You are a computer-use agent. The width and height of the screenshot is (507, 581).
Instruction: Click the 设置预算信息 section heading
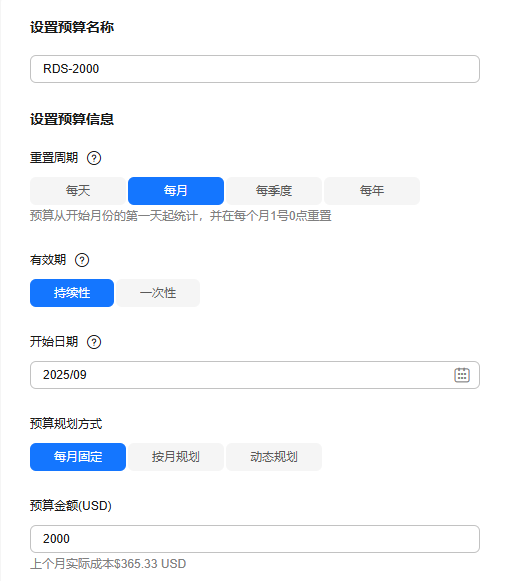click(x=72, y=119)
